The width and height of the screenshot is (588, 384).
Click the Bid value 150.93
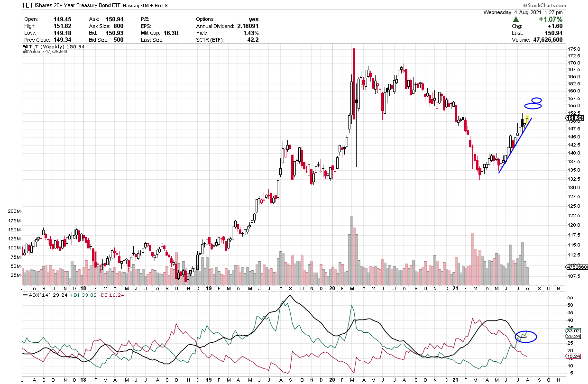coord(115,33)
